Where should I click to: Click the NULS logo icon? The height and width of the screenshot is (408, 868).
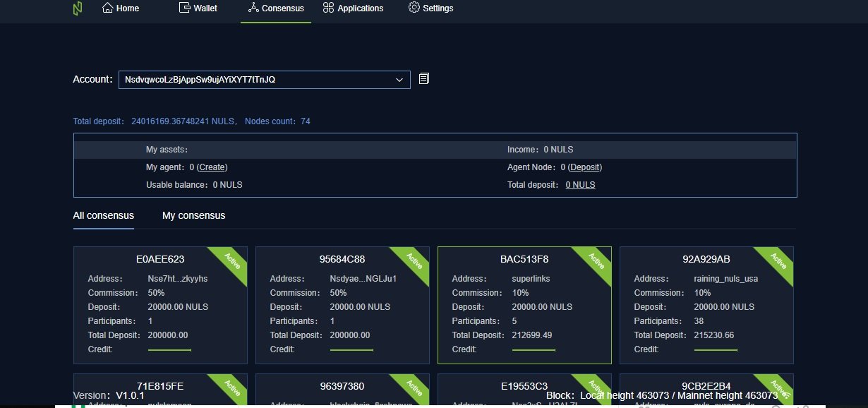[78, 8]
